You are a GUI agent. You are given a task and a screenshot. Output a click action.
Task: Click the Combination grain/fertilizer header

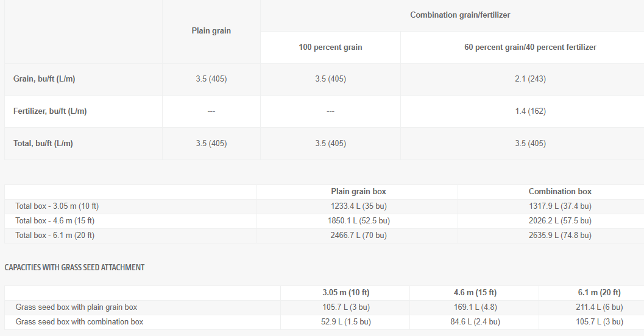pos(460,15)
